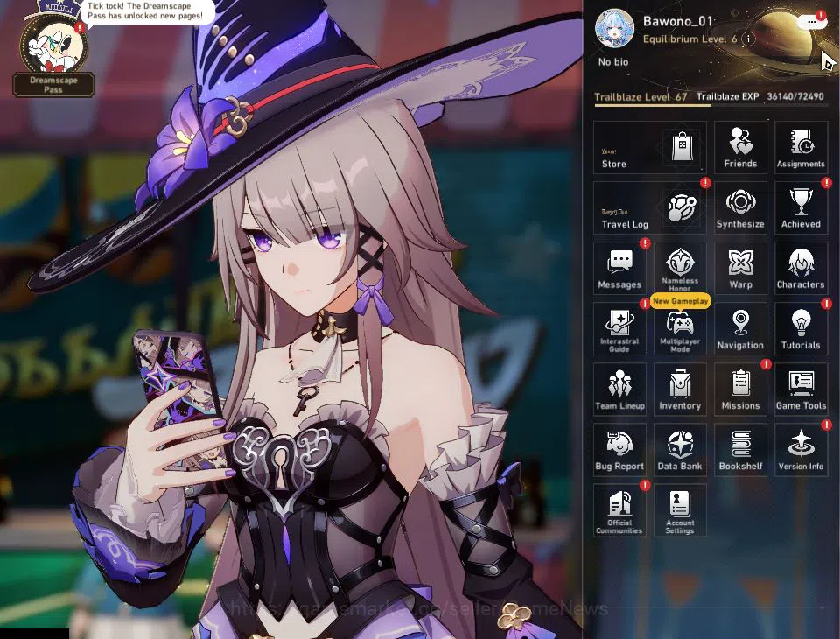The height and width of the screenshot is (639, 840).
Task: Click the New Gameplay badge
Action: point(681,301)
